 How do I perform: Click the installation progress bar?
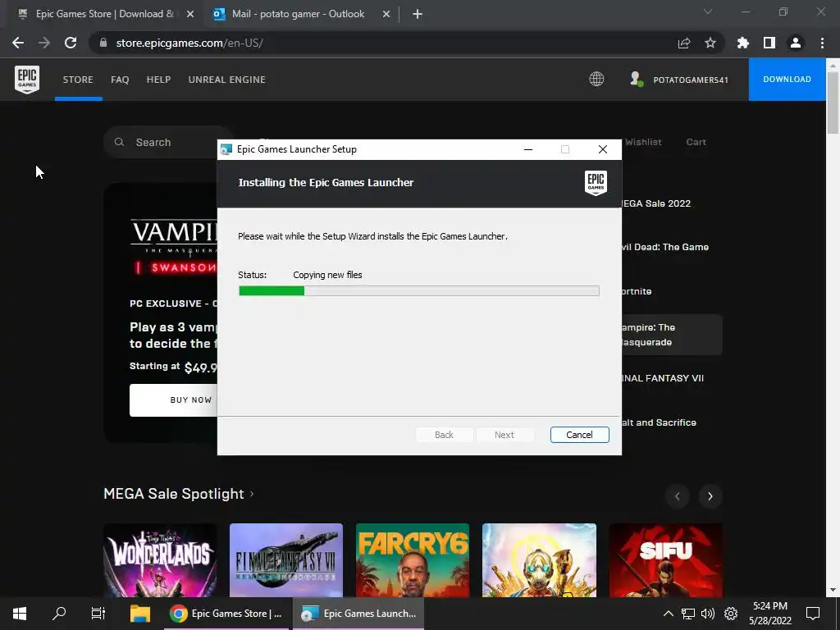coord(419,291)
